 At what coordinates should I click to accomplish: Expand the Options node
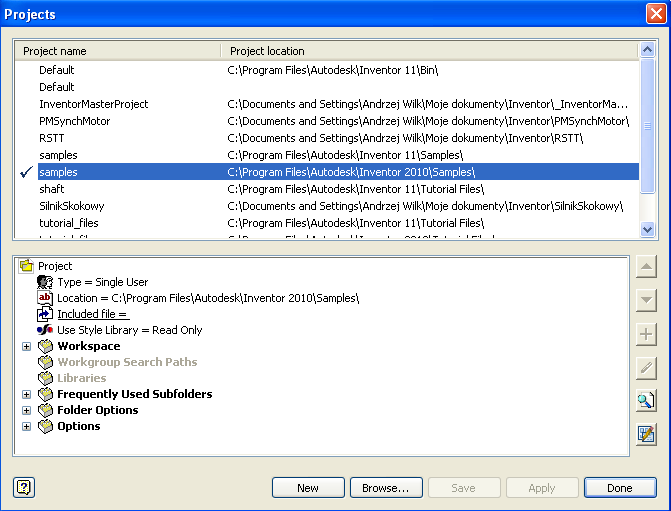tap(27, 426)
